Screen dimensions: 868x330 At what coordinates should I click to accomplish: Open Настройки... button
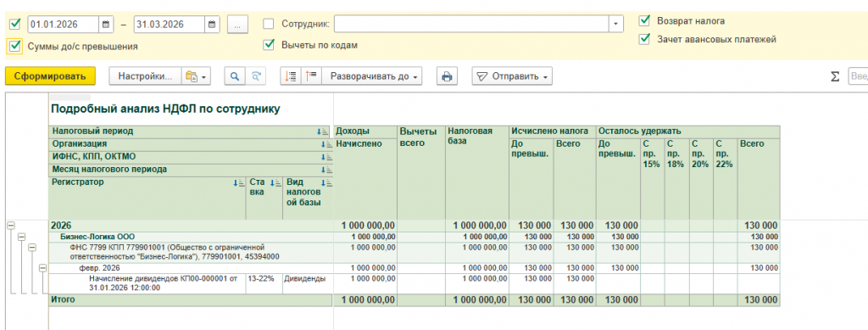click(x=145, y=76)
